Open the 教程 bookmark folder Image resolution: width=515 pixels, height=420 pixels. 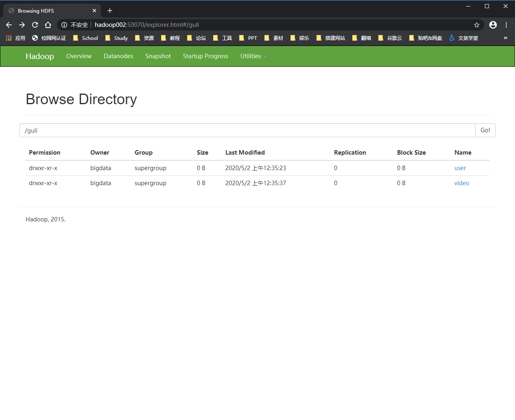point(170,38)
